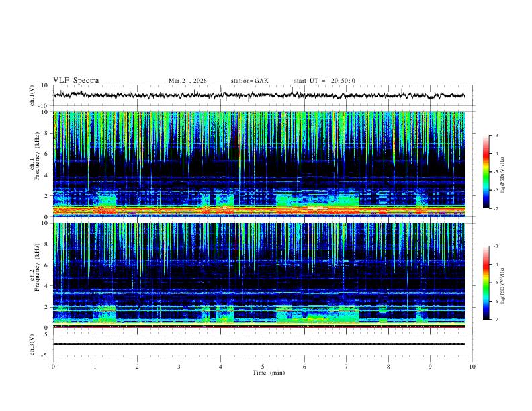Image resolution: width=532 pixels, height=411 pixels.
Task: Click the time tick label '0'
Action: point(53,367)
